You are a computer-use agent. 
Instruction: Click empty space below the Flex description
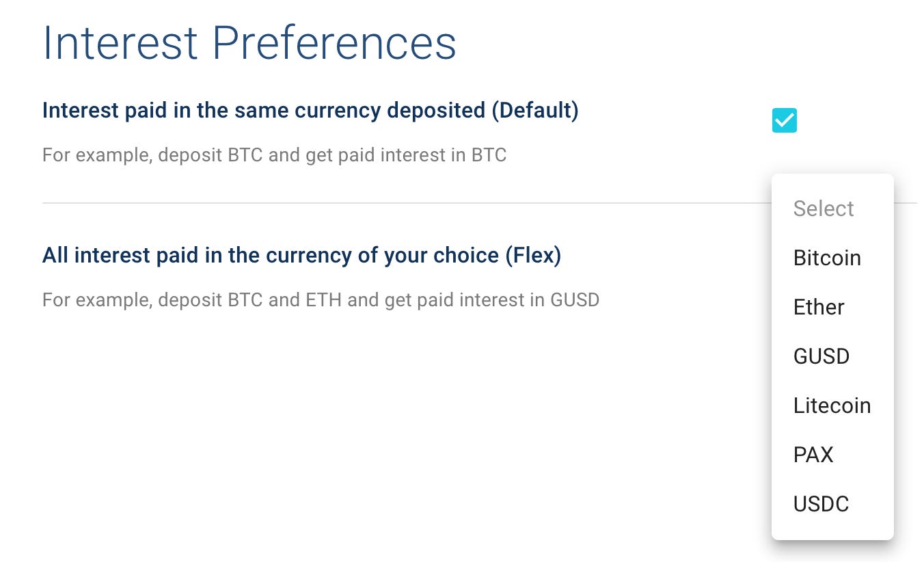pyautogui.click(x=342, y=424)
